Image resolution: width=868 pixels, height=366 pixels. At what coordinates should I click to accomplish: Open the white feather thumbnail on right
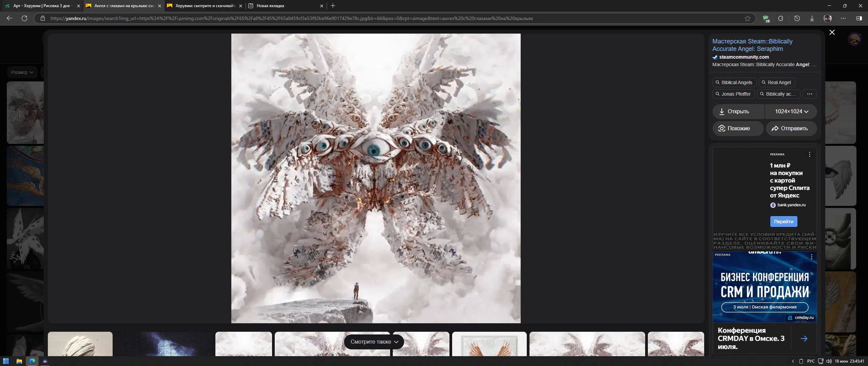(x=841, y=176)
